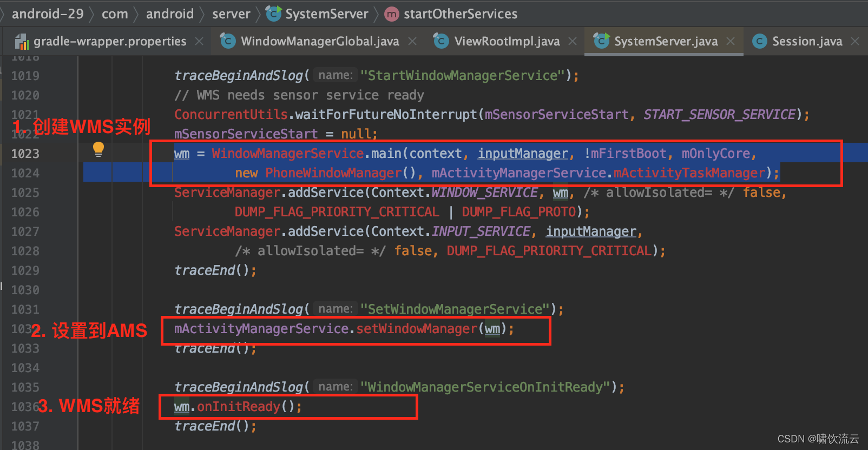Click DUMP_FLAG_PRIORITY_CRITICAL on line 1026

click(x=337, y=212)
